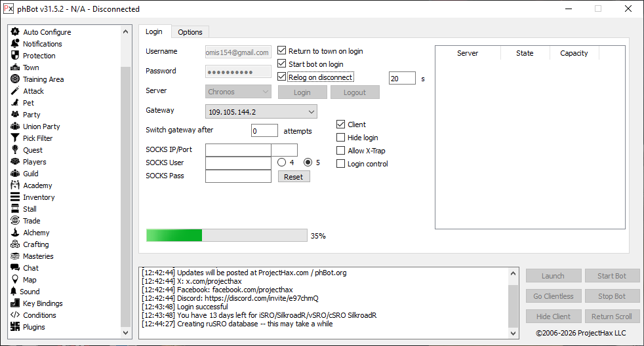Open the Plugins puzzle icon
The height and width of the screenshot is (346, 644).
tap(16, 326)
